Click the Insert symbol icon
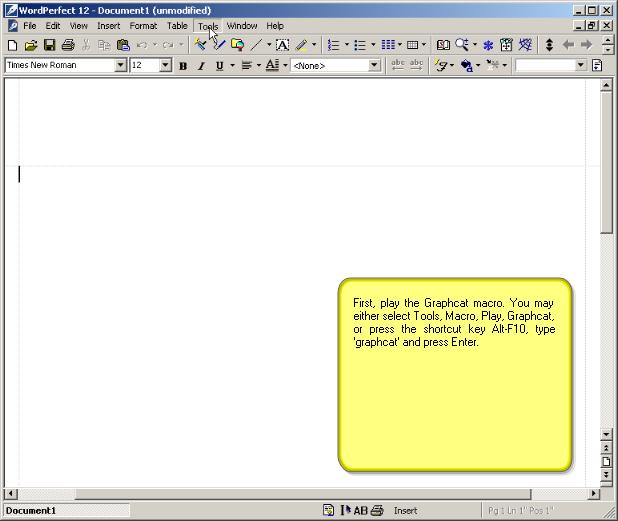This screenshot has height=521, width=618. 492,65
